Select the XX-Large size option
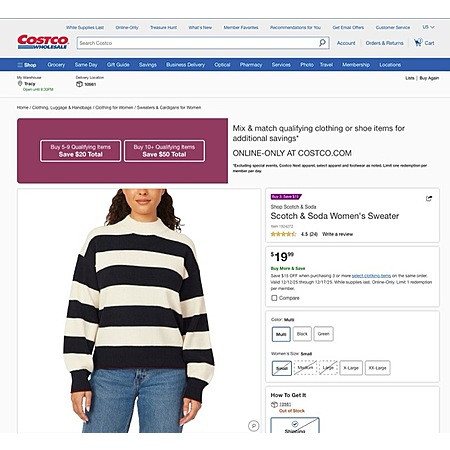This screenshot has height=450, width=450. tap(378, 368)
